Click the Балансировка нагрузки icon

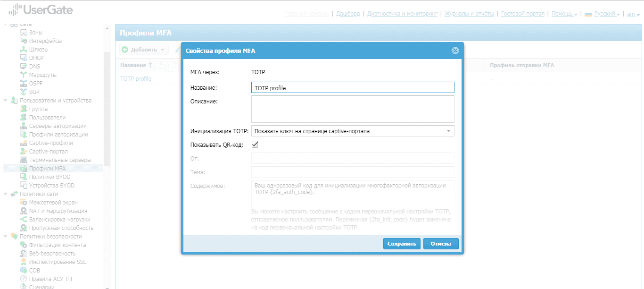24,220
